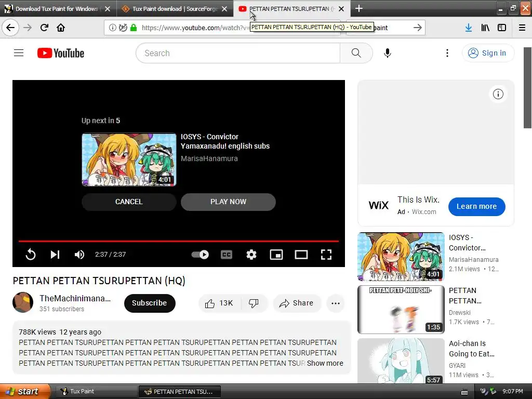
Task: Click Learn more on the Wix ad
Action: point(477,206)
